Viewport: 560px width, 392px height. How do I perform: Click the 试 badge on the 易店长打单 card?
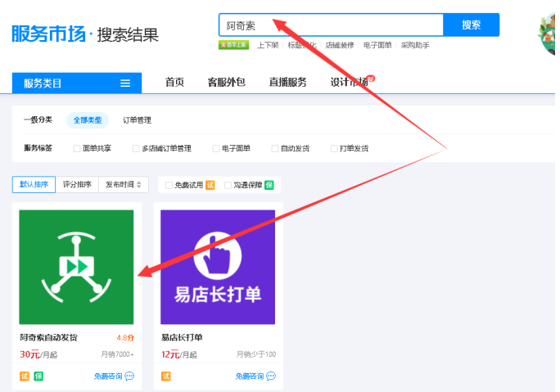(166, 376)
